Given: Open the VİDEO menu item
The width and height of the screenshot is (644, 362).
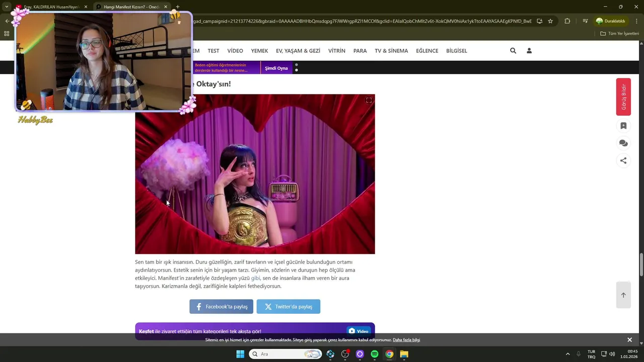Looking at the screenshot, I should [x=235, y=51].
